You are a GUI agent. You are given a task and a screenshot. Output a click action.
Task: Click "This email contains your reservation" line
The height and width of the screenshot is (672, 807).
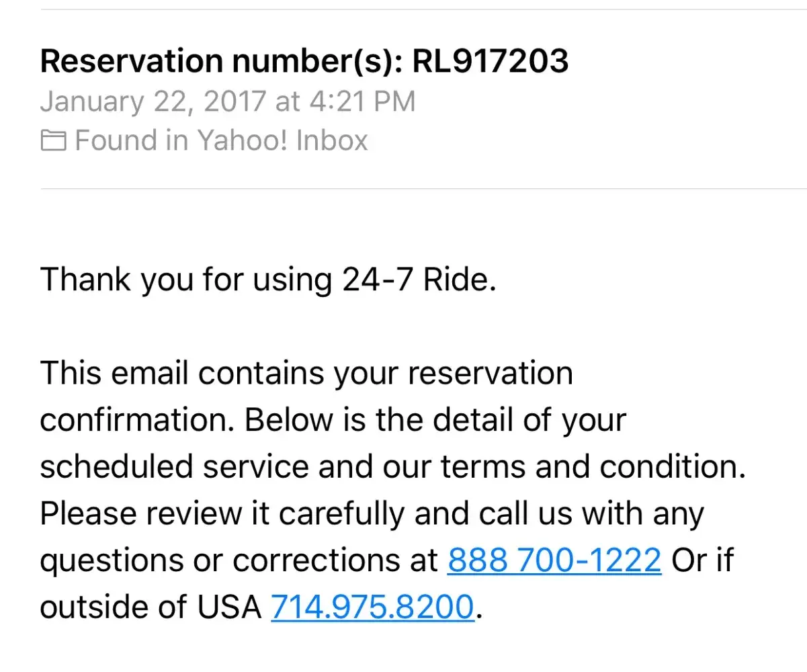click(306, 374)
